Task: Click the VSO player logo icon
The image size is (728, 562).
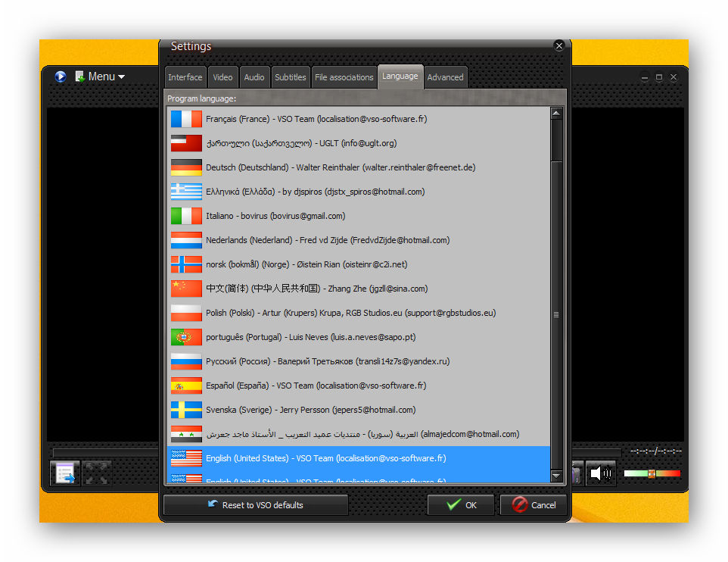Action: 61,76
